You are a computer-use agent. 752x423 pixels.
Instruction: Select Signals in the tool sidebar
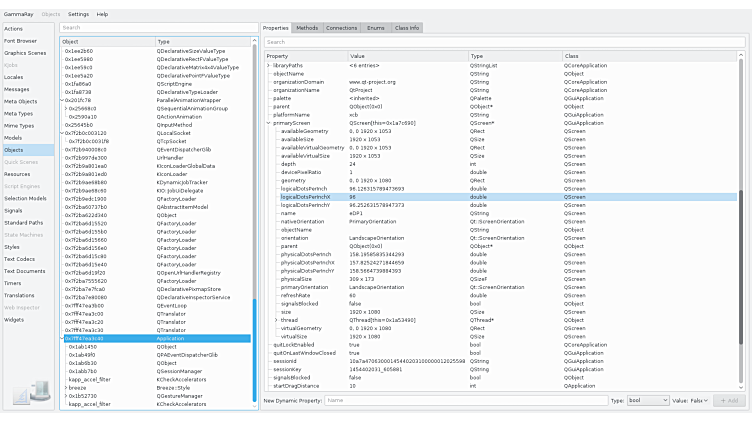[13, 210]
